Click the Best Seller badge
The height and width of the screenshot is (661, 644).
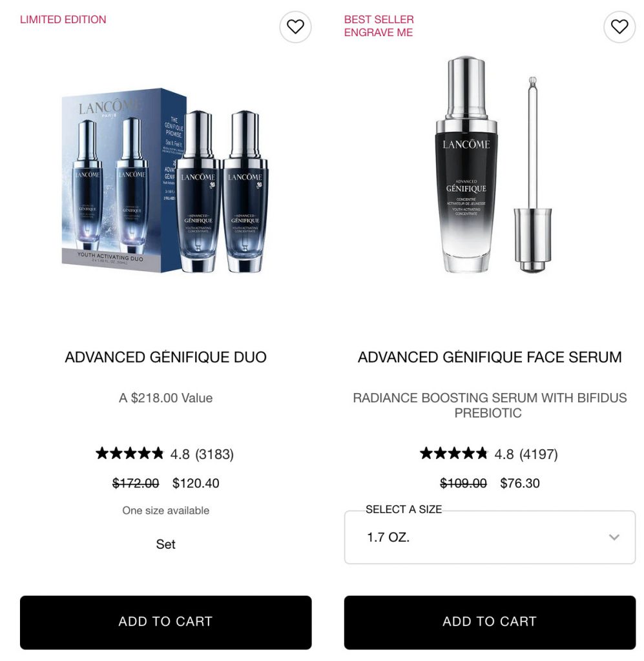(379, 19)
